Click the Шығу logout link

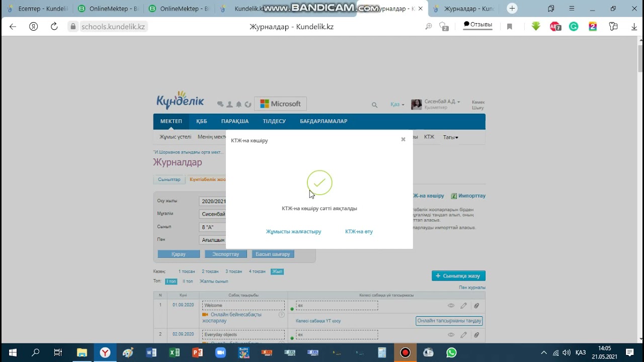tap(478, 108)
